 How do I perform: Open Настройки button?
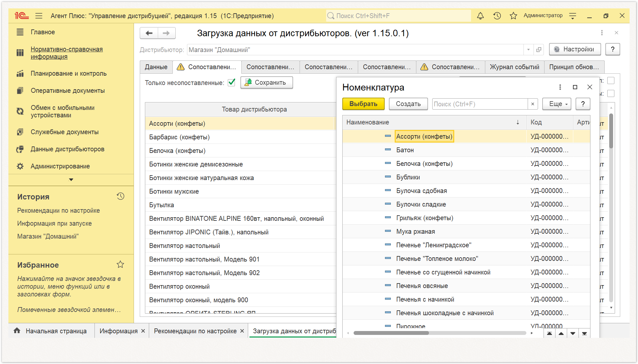[x=575, y=49]
